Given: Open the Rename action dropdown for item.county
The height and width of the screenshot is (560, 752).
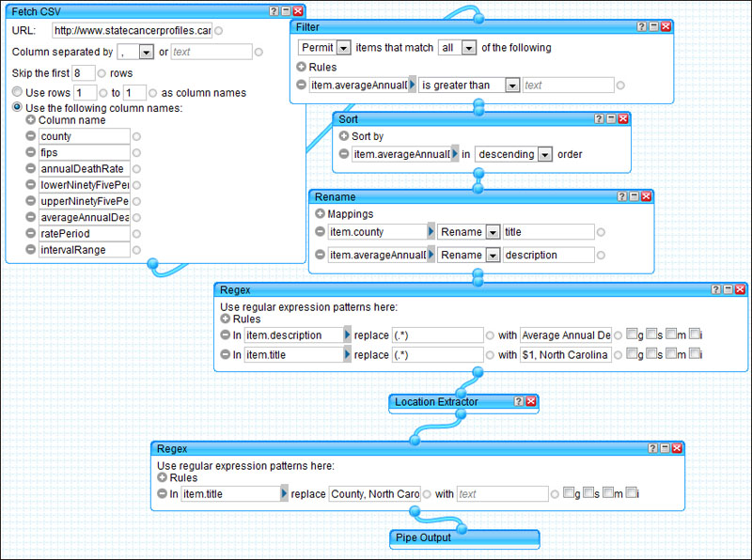Looking at the screenshot, I should click(490, 232).
